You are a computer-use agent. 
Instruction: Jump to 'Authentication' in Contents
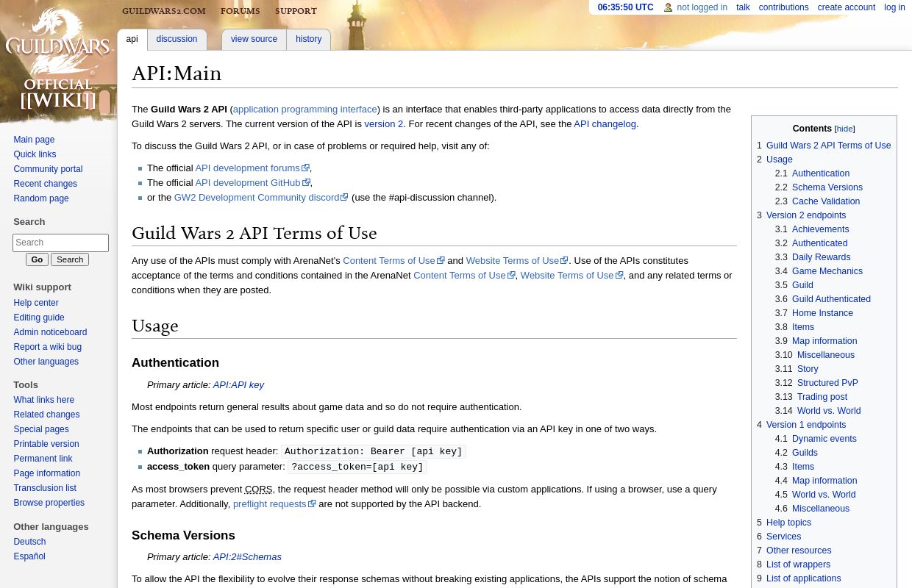821,173
